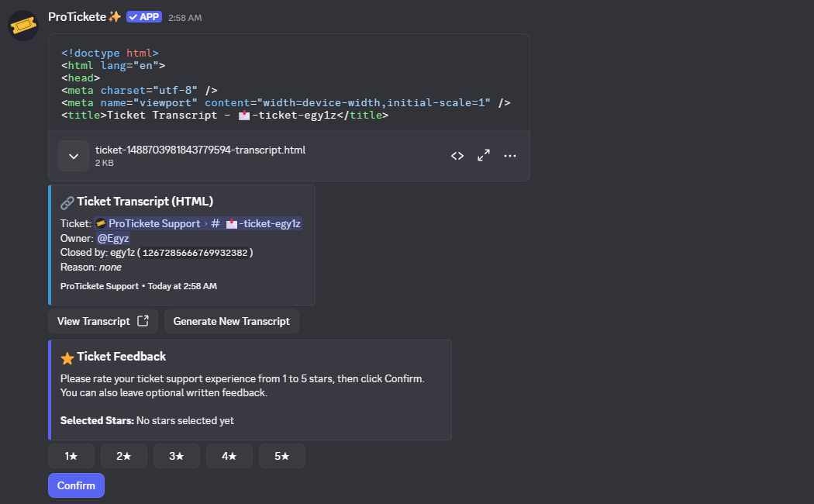This screenshot has width=814, height=504.
Task: Select the 3★ rating option
Action: [x=177, y=457]
